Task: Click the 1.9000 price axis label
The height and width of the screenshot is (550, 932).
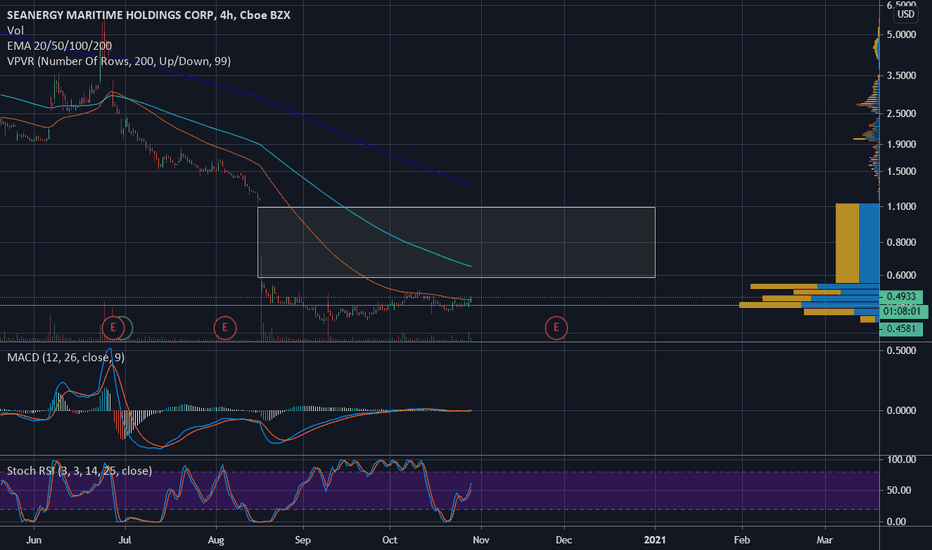Action: coord(901,144)
